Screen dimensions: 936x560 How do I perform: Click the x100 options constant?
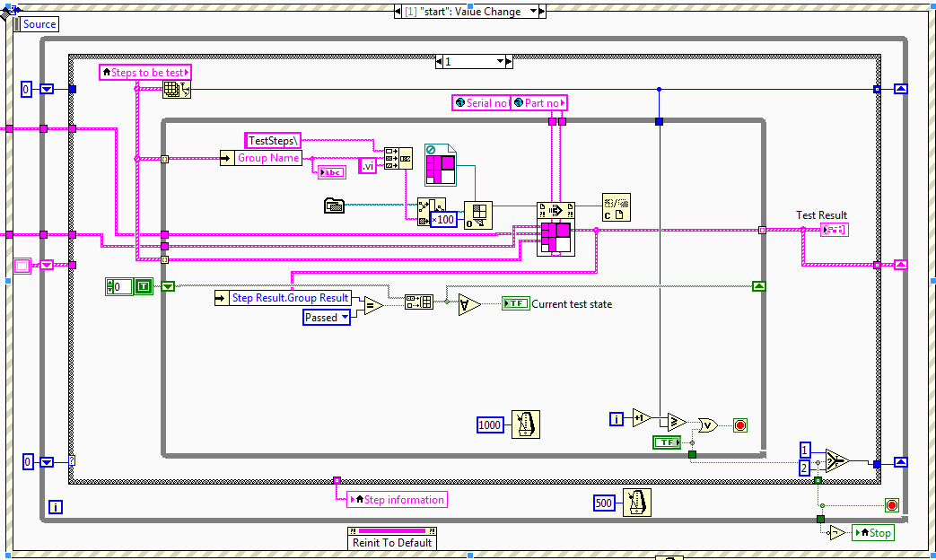click(x=443, y=220)
